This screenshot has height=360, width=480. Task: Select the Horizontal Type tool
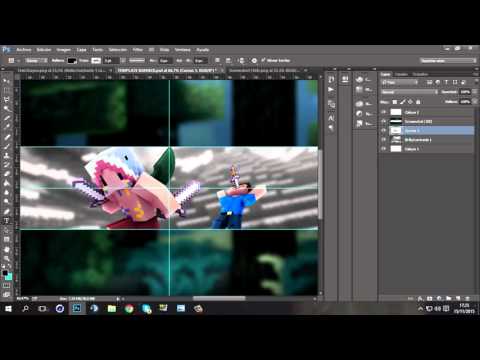6,220
